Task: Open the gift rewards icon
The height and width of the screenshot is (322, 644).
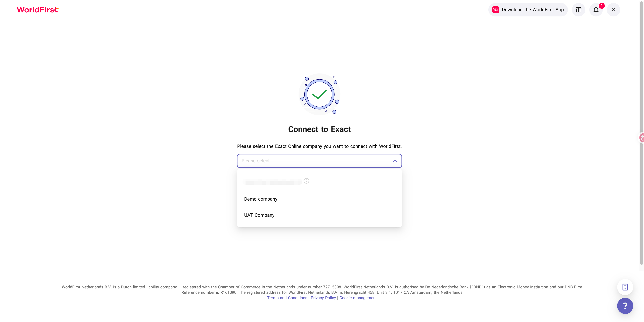Action: click(x=578, y=10)
